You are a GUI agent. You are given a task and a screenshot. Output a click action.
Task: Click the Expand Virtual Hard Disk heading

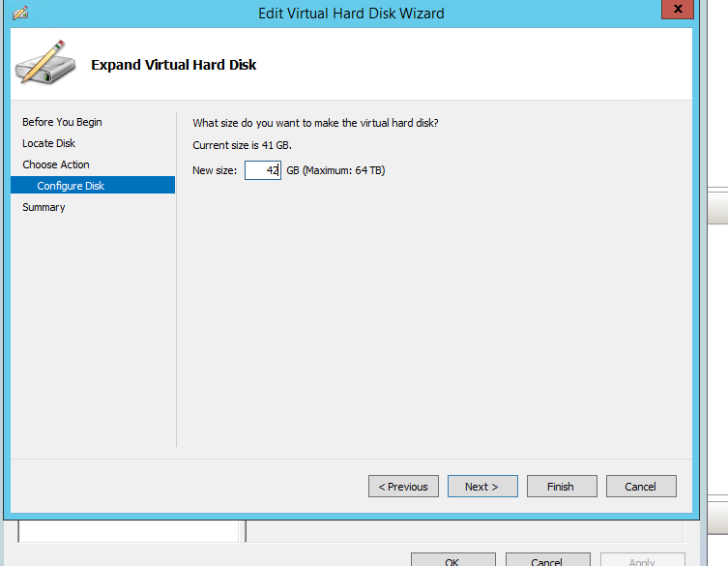(173, 65)
